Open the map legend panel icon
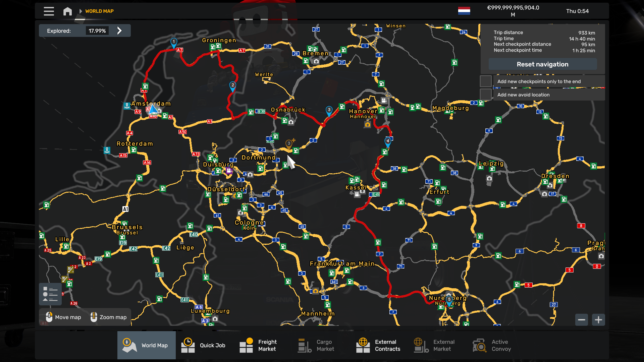 [x=50, y=294]
